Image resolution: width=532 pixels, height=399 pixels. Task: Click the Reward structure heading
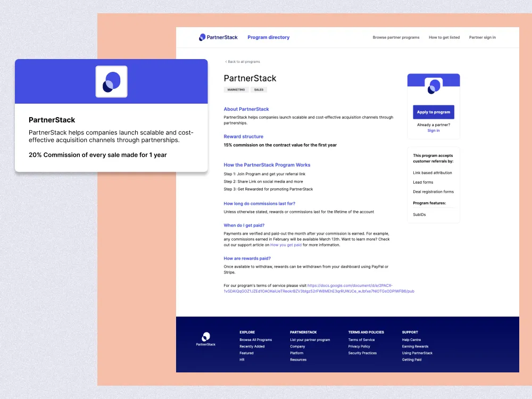(243, 136)
